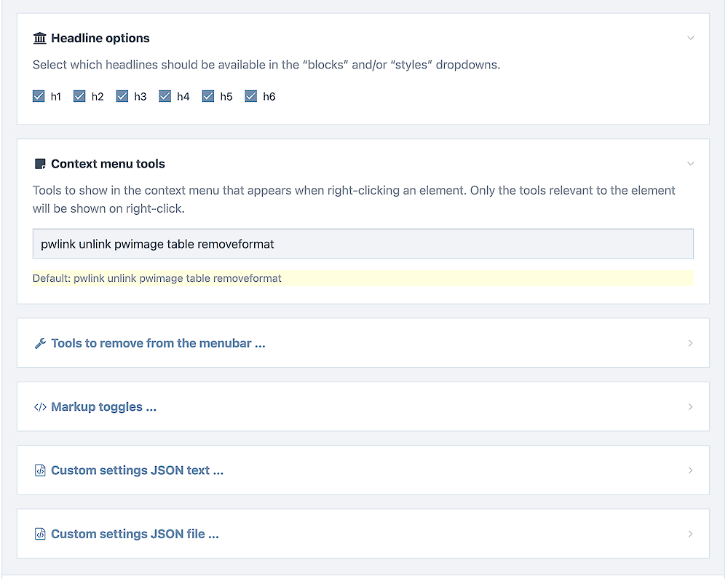This screenshot has width=728, height=579.
Task: Click the file icon for Custom settings JSON text
Action: click(x=40, y=470)
